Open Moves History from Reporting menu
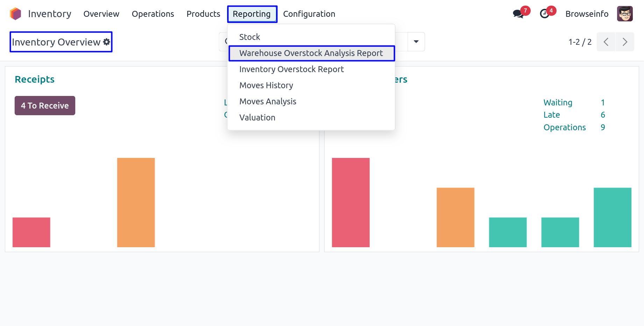The image size is (644, 326). coord(266,85)
